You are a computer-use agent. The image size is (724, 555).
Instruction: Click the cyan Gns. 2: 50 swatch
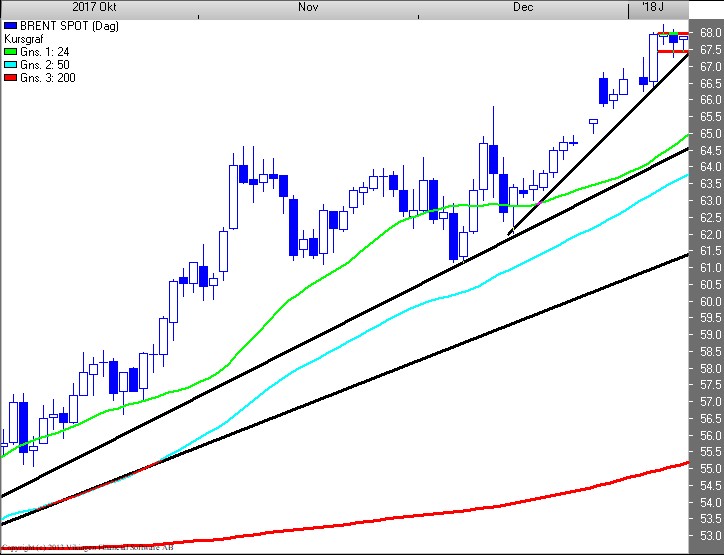[x=11, y=65]
